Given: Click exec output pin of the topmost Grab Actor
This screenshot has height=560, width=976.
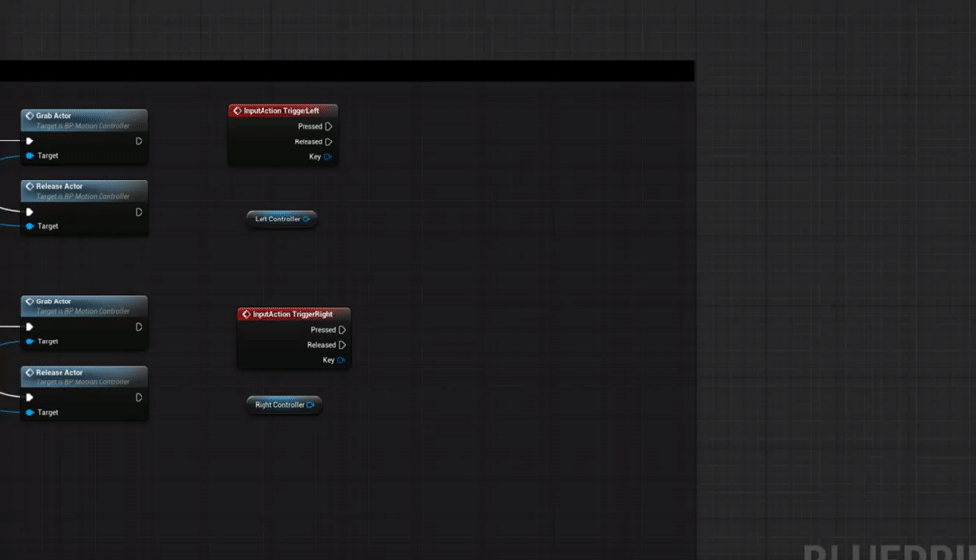Looking at the screenshot, I should click(x=139, y=141).
